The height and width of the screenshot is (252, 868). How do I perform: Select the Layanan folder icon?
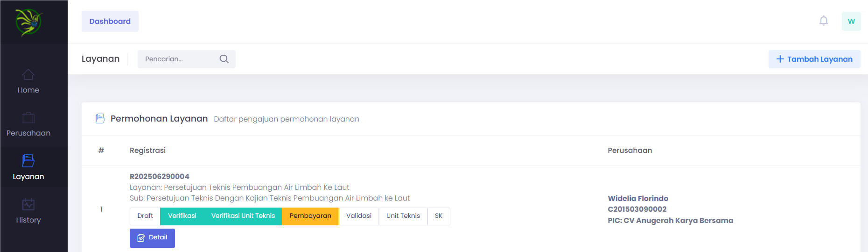(x=28, y=161)
